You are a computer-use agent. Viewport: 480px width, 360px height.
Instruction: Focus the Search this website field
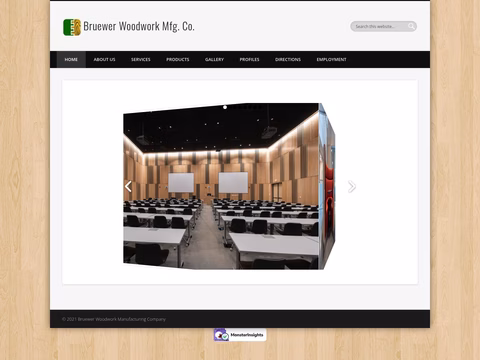pyautogui.click(x=383, y=26)
